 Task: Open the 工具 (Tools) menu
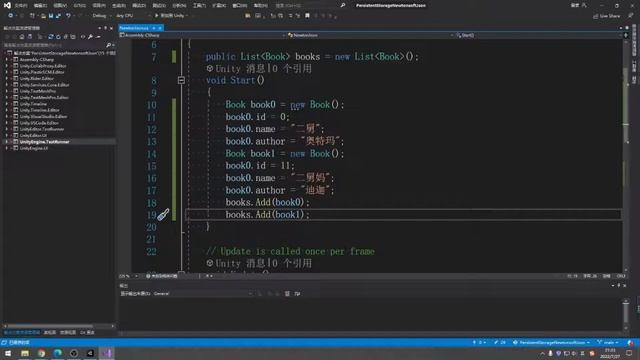200,5
